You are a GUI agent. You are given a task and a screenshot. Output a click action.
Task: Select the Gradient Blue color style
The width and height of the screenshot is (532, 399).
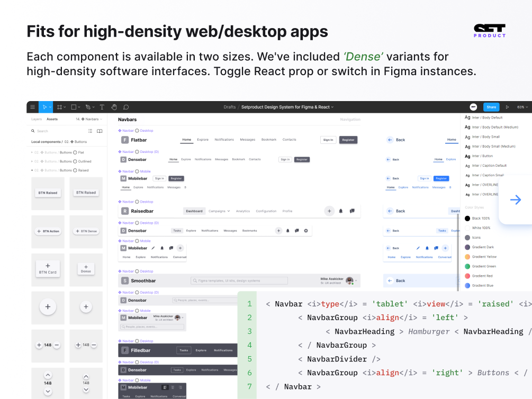pos(480,286)
